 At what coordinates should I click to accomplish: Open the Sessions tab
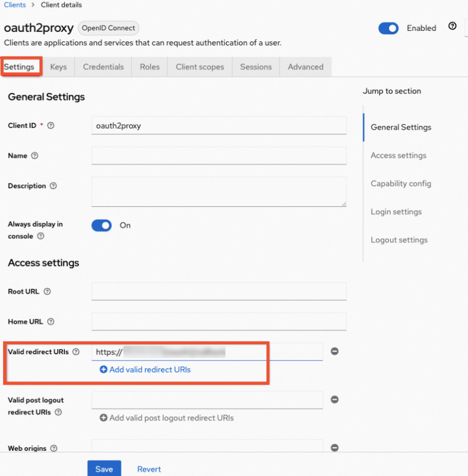point(256,67)
